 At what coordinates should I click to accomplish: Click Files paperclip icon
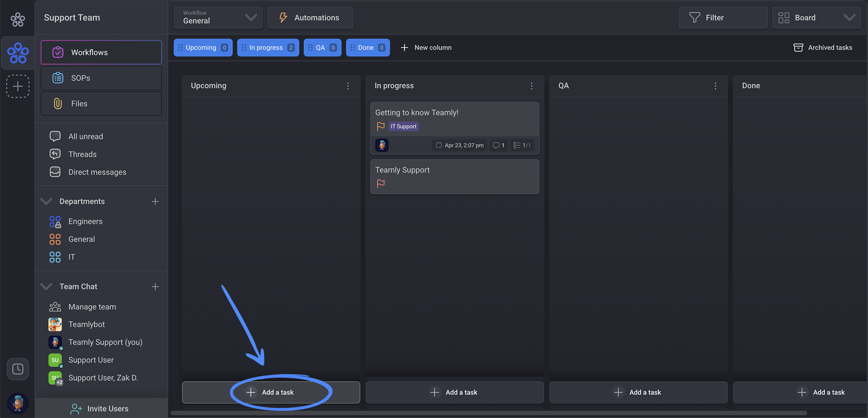58,103
